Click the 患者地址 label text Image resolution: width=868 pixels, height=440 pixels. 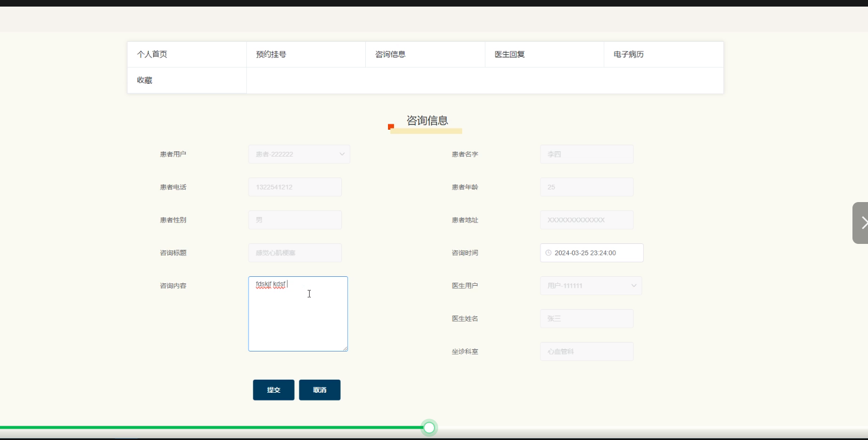464,220
